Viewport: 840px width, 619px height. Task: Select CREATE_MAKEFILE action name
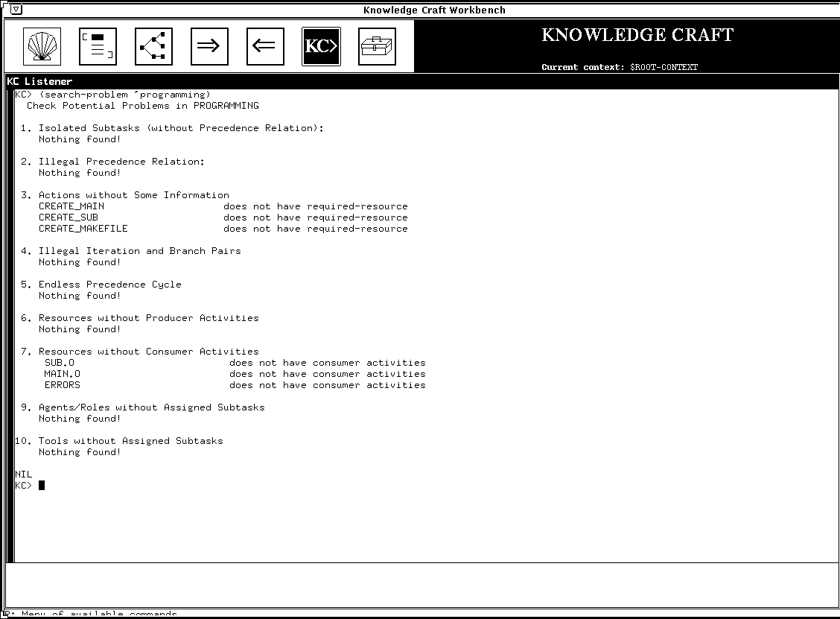click(83, 229)
